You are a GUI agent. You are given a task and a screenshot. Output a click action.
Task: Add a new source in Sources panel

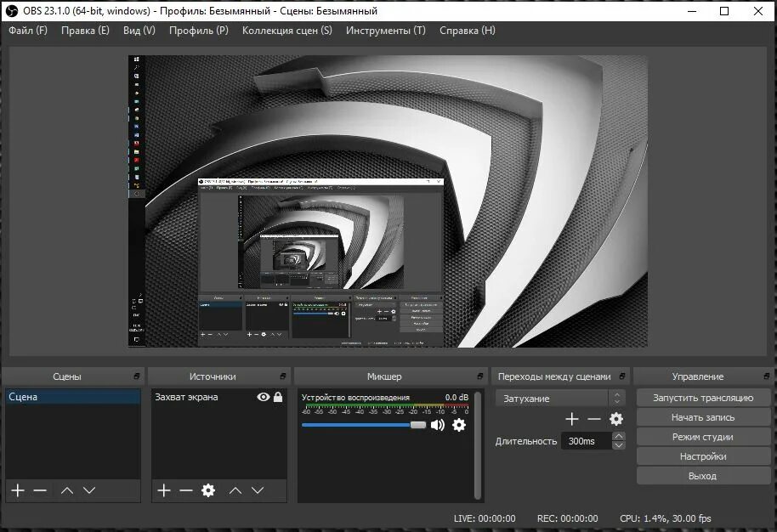point(164,490)
